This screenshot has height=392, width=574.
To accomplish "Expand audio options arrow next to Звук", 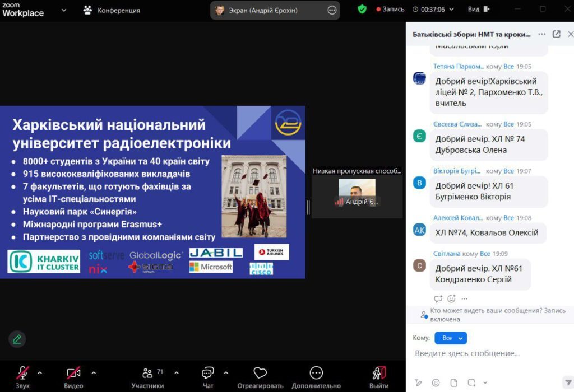I will pos(40,372).
